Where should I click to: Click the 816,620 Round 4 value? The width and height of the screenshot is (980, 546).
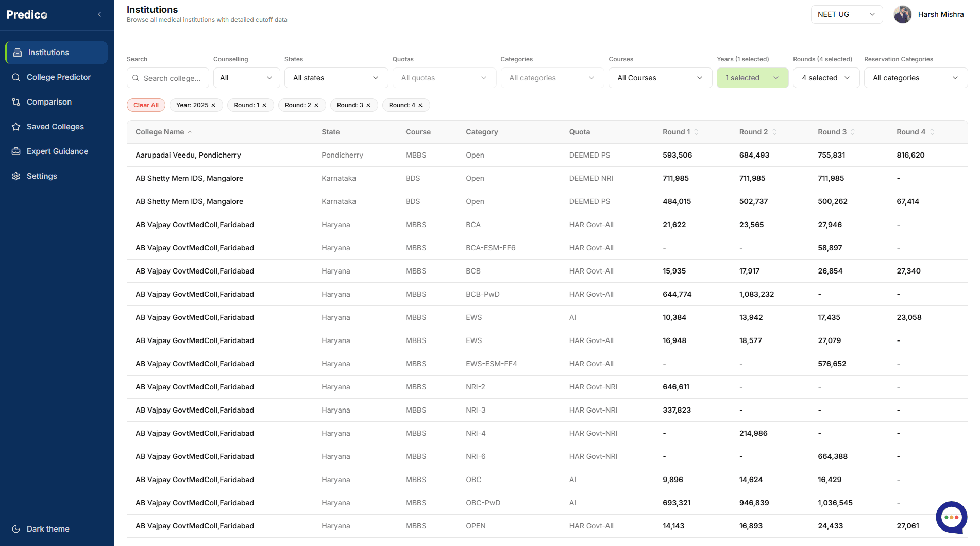(x=910, y=155)
